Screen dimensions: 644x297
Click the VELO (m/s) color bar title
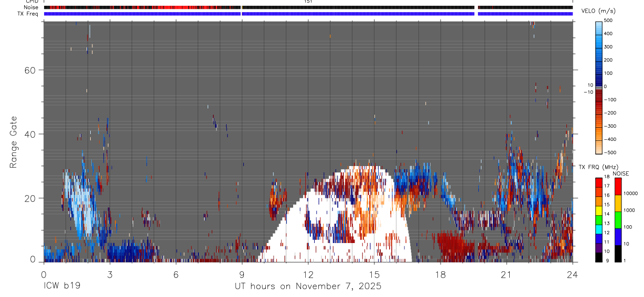597,12
